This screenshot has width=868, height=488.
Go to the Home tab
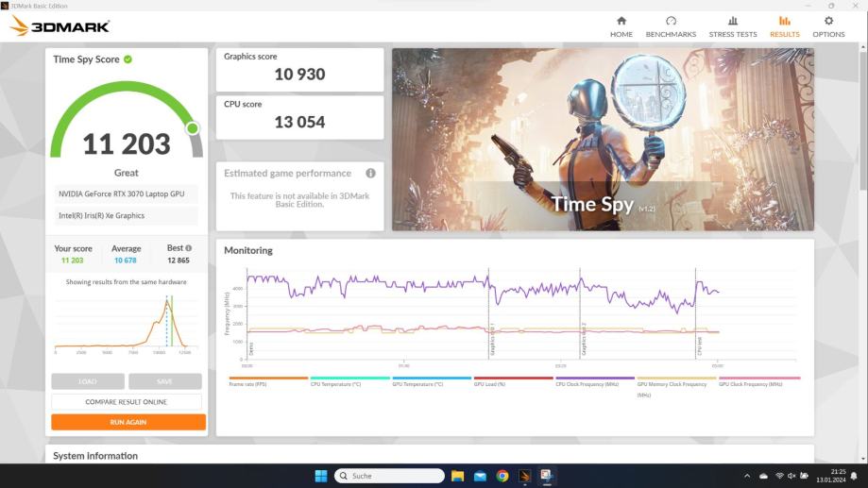tap(621, 26)
